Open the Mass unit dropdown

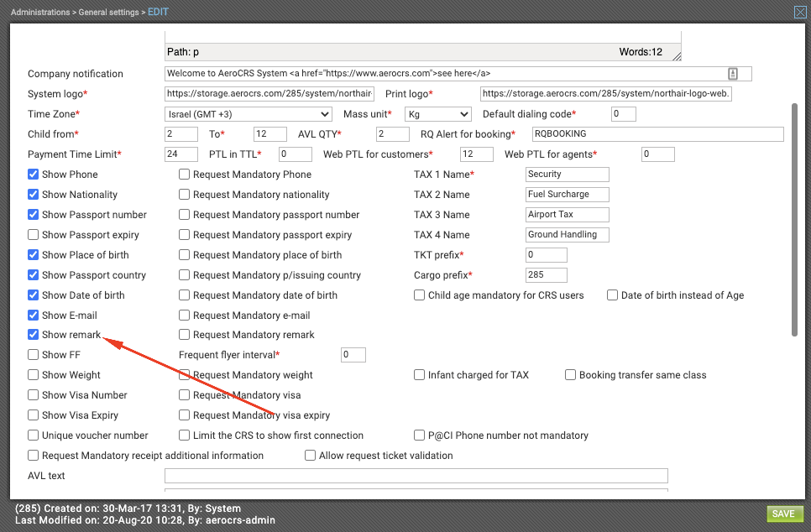[x=438, y=114]
